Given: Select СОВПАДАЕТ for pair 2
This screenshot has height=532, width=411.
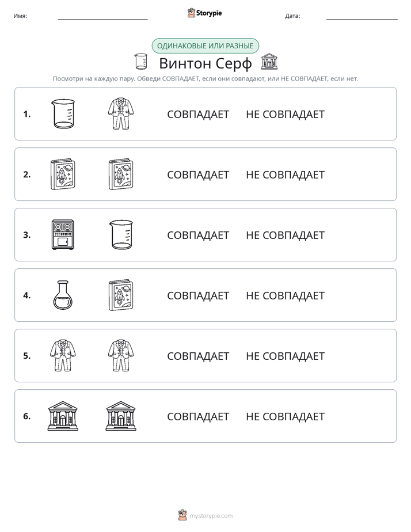Looking at the screenshot, I should (x=198, y=174).
